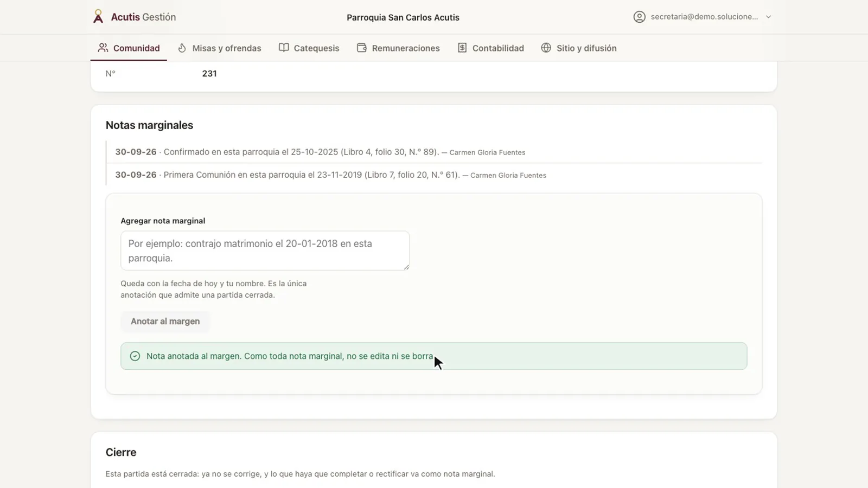
Task: Click the Agregar nota marginal label
Action: [x=163, y=221]
